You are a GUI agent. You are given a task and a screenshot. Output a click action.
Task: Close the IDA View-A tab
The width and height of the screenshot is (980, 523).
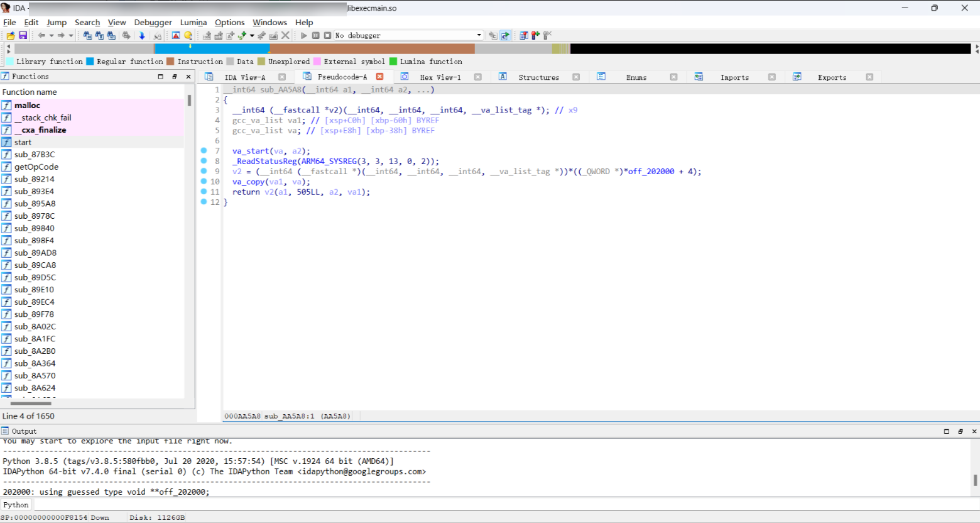(282, 77)
